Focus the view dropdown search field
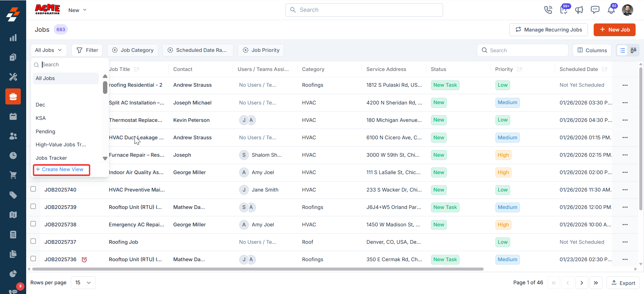Viewport: 644px width, 294px height. (x=70, y=65)
